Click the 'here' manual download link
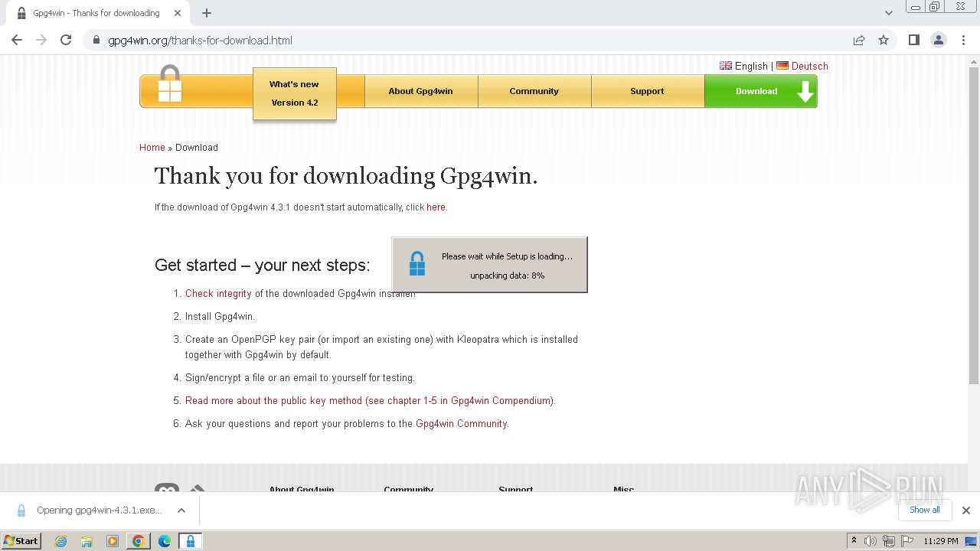This screenshot has width=980, height=551. point(436,207)
